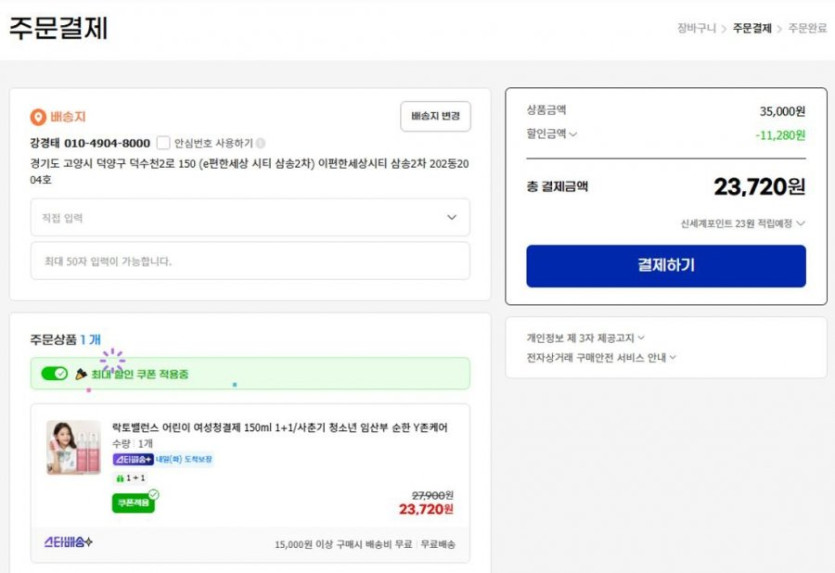
Task: Click the orange delivery location pin icon
Action: point(39,117)
